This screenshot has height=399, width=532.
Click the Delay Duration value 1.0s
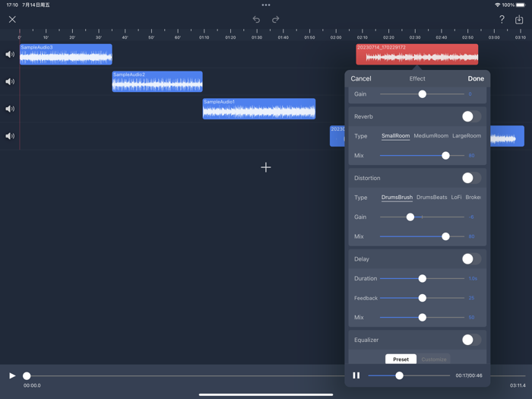click(x=473, y=279)
